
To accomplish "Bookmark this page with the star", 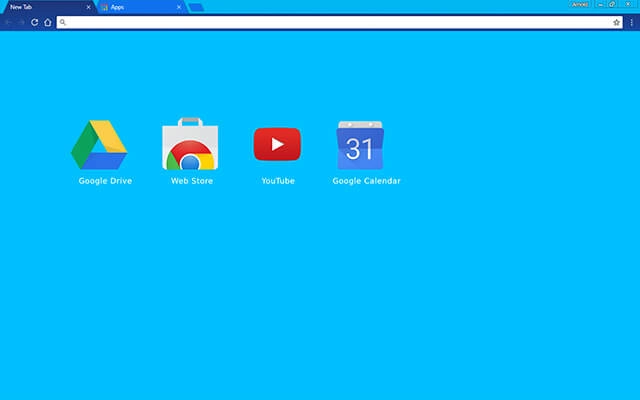I will point(616,22).
